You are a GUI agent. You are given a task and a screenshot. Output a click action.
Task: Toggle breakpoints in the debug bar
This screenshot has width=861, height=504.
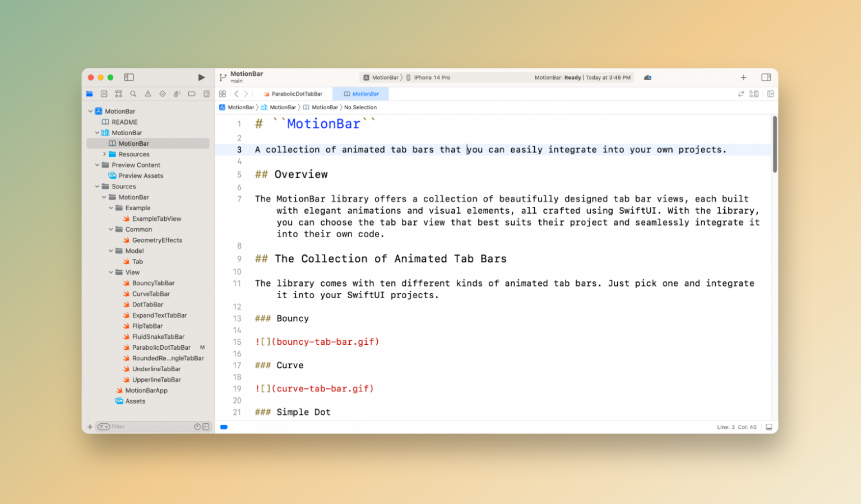point(224,427)
